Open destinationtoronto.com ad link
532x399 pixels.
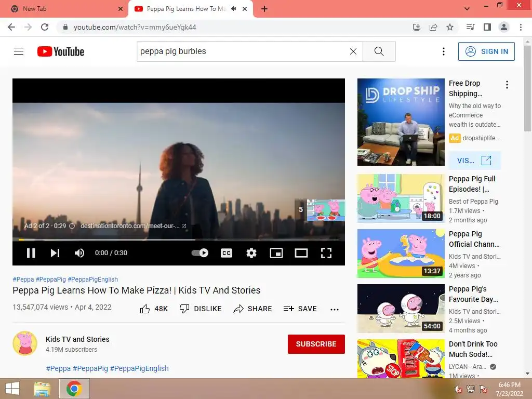(x=133, y=226)
